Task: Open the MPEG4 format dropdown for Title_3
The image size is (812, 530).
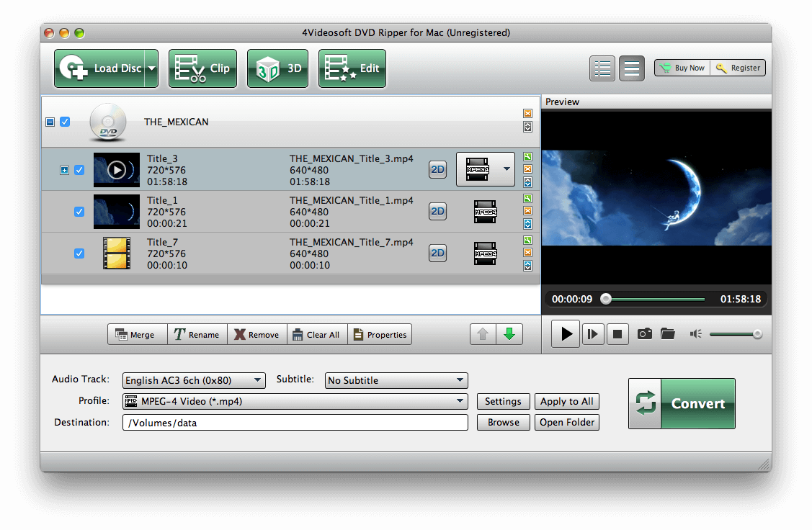Action: pyautogui.click(x=507, y=169)
